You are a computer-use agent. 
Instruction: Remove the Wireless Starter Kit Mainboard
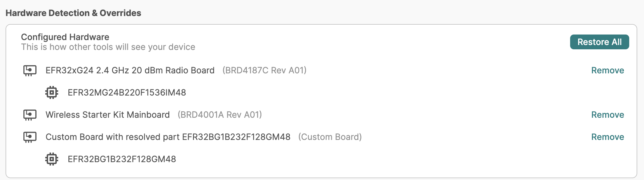607,115
